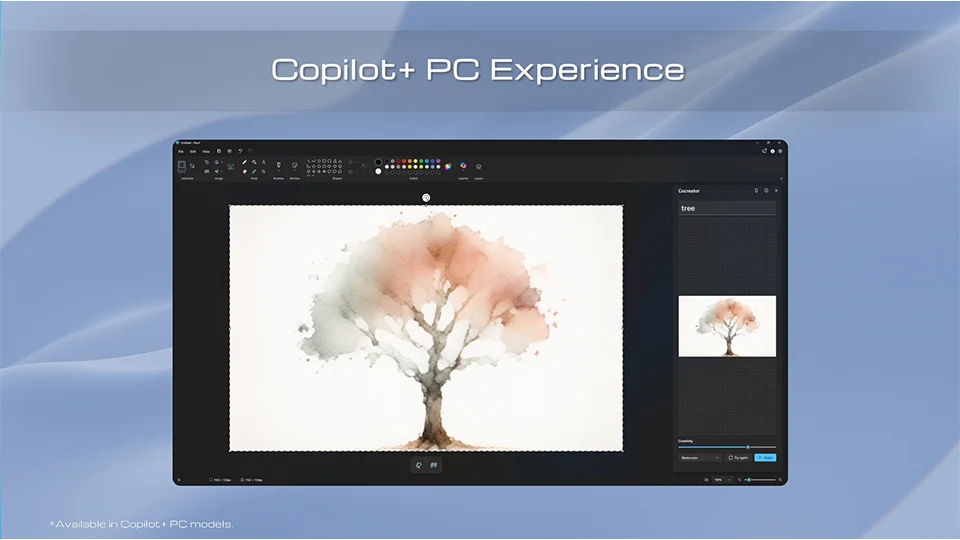Select the Eraser tool
This screenshot has height=540, width=960.
244,171
